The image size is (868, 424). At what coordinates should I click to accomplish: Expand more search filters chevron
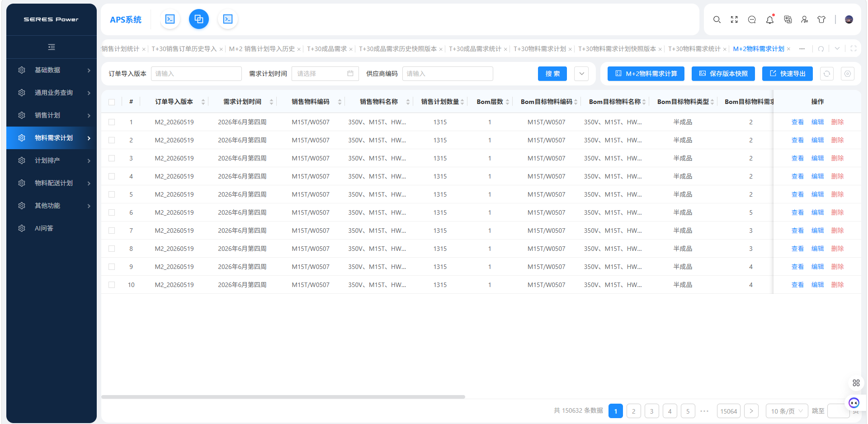pyautogui.click(x=581, y=74)
